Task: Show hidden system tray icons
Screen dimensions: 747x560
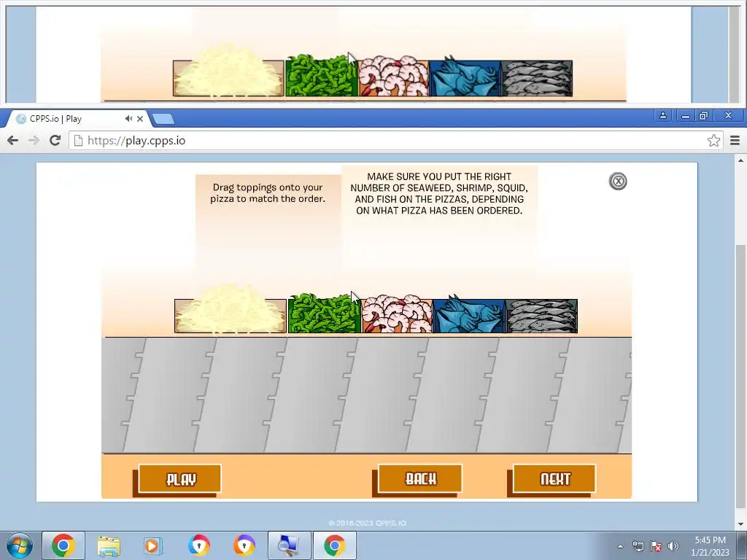Action: point(620,546)
